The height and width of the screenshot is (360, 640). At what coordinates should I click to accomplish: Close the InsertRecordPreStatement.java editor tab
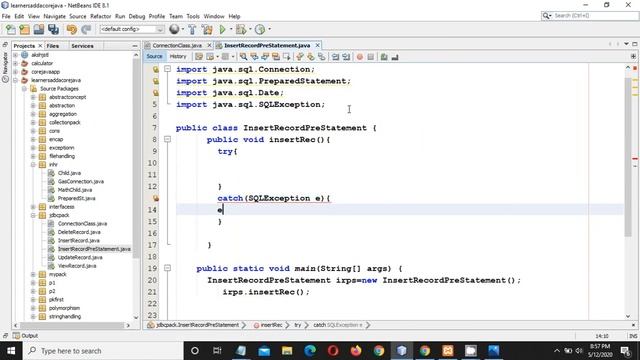(317, 45)
